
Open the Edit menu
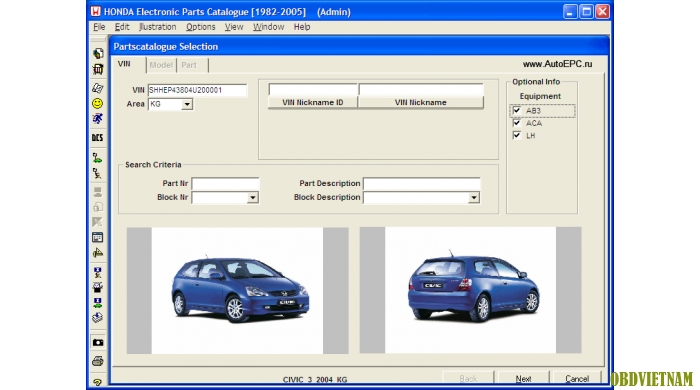pos(122,27)
